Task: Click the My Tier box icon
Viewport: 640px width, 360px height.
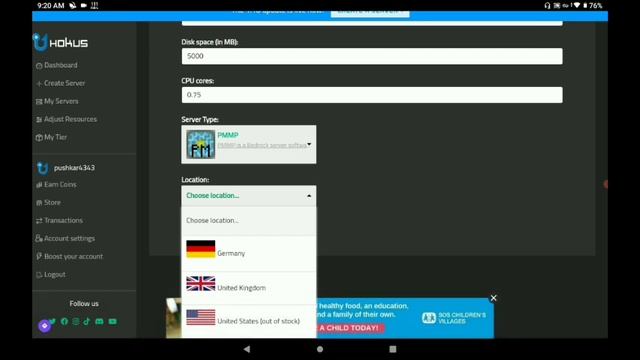Action: [x=39, y=138]
